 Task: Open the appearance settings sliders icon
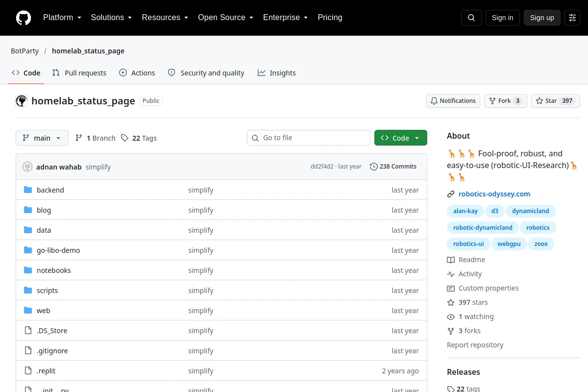tap(572, 18)
